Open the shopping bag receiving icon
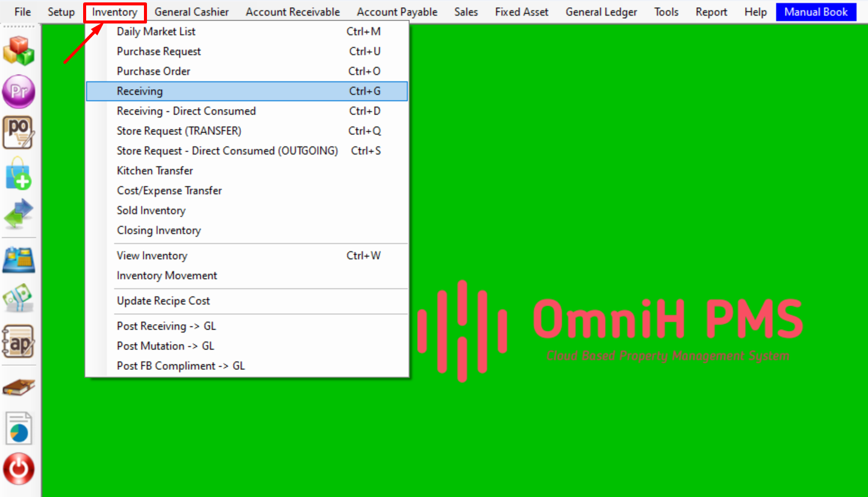The image size is (868, 497). tap(19, 173)
